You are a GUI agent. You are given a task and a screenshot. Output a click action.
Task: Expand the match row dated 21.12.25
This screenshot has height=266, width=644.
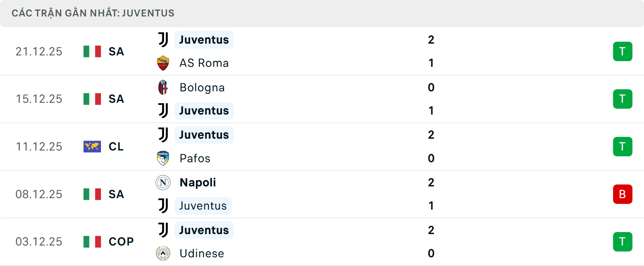tap(322, 51)
